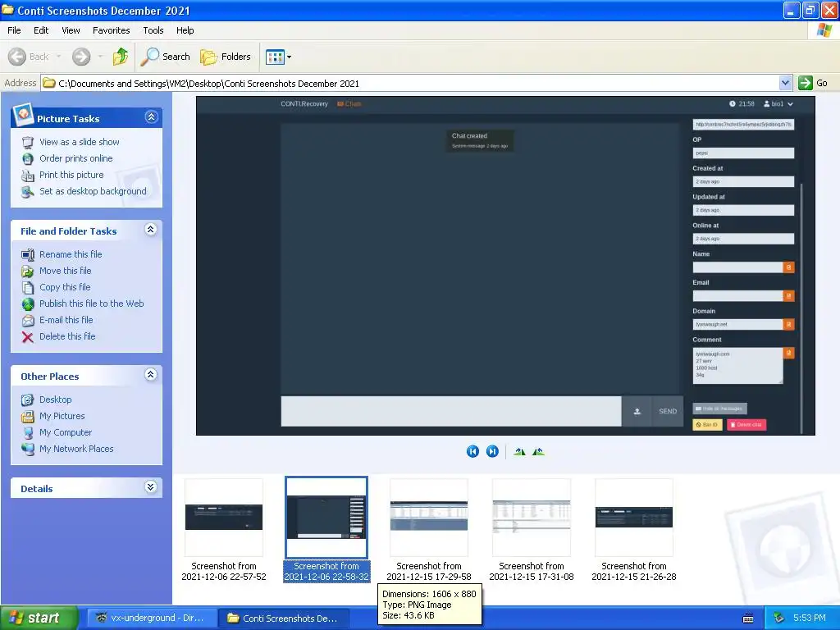Click View as a slide show
The width and height of the screenshot is (840, 630).
(x=80, y=142)
